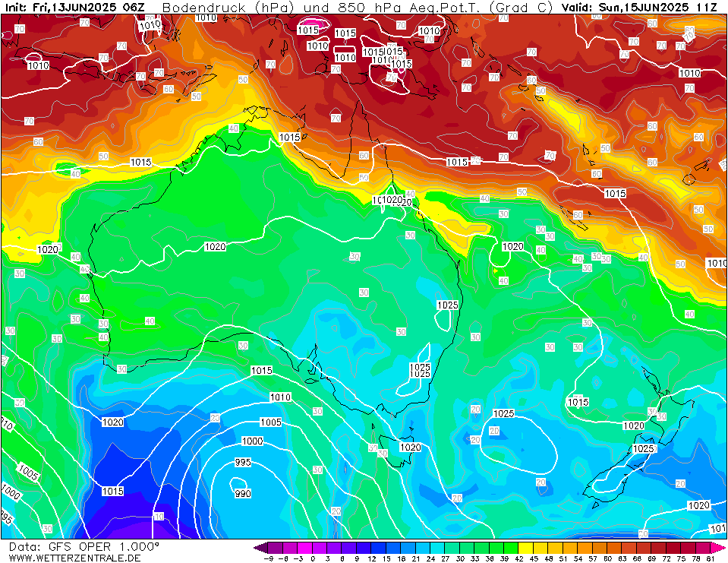Click the pink right arrow cap of legend
The image size is (728, 563).
[718, 548]
